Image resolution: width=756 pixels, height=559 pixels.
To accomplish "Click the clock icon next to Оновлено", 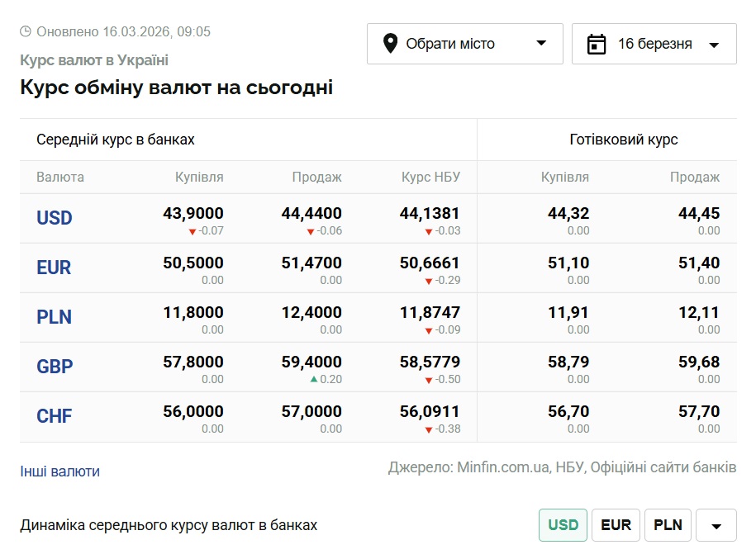I will pos(26,31).
